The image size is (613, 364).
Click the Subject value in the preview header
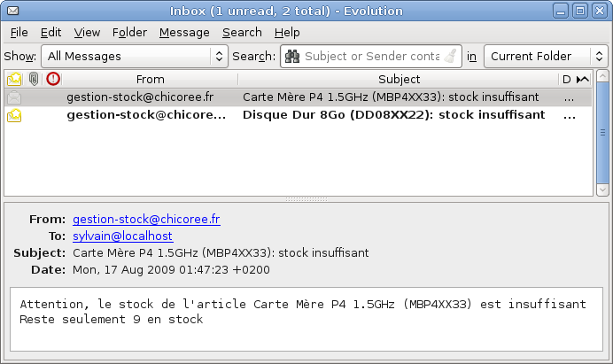pos(221,253)
